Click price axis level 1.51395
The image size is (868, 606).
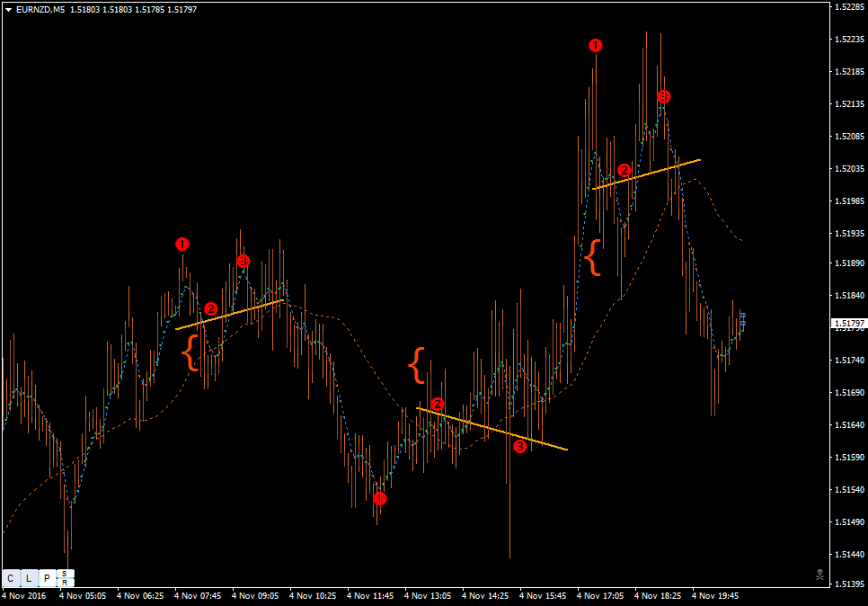[x=849, y=584]
